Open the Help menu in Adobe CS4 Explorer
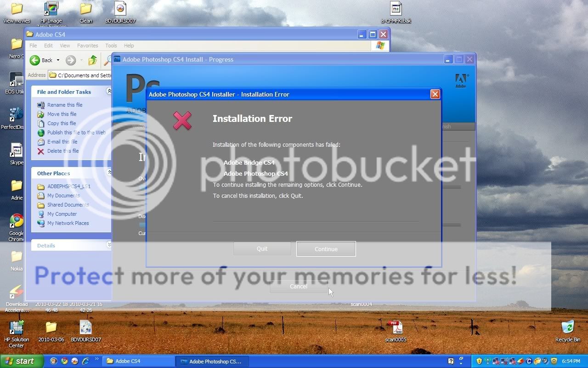The width and height of the screenshot is (588, 368). click(x=129, y=46)
